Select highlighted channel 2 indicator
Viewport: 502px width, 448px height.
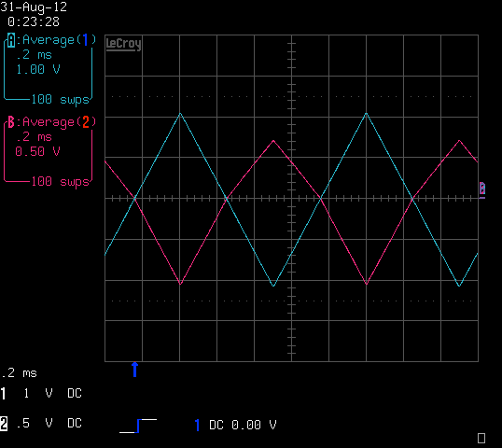tap(4, 424)
